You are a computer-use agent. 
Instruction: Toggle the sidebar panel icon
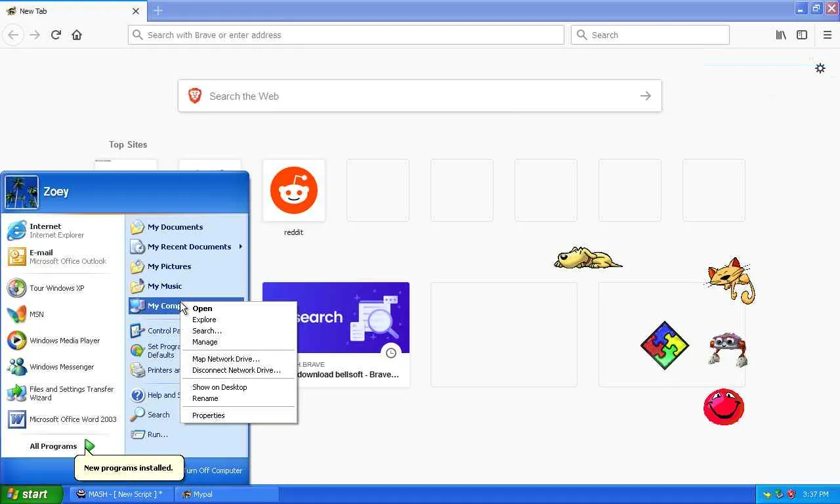pos(802,35)
